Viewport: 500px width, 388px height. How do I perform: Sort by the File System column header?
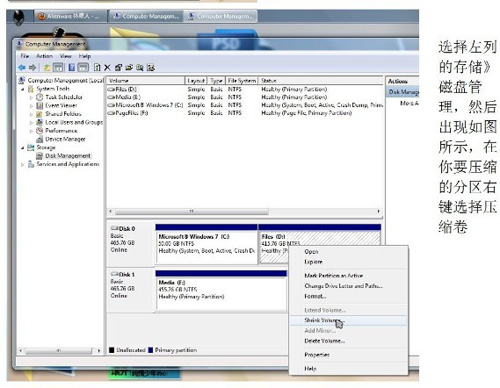point(242,81)
